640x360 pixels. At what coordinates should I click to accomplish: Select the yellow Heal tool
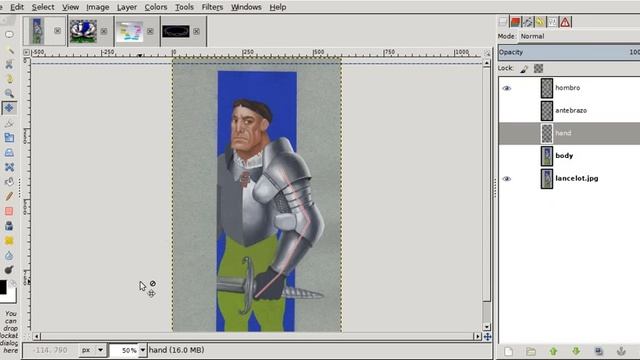tap(9, 240)
